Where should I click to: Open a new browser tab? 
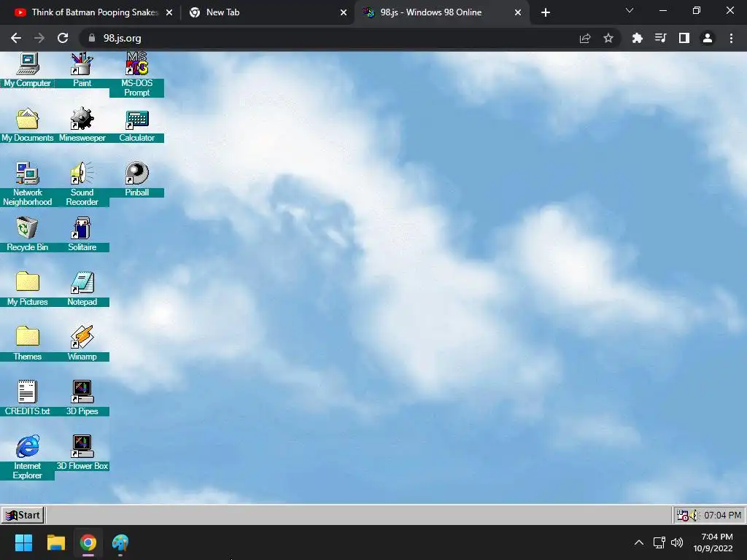point(546,12)
